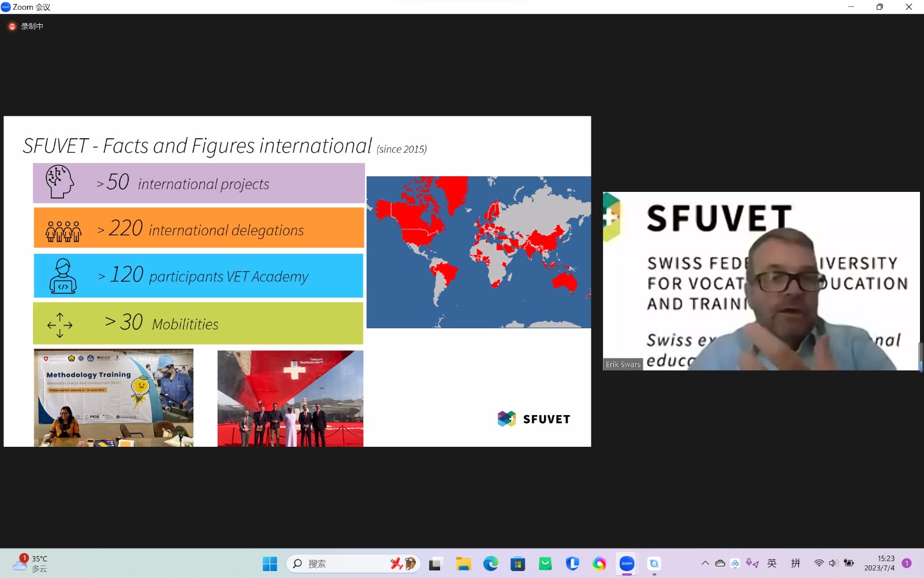Open the green app icon on taskbar
924x578 pixels.
[545, 564]
